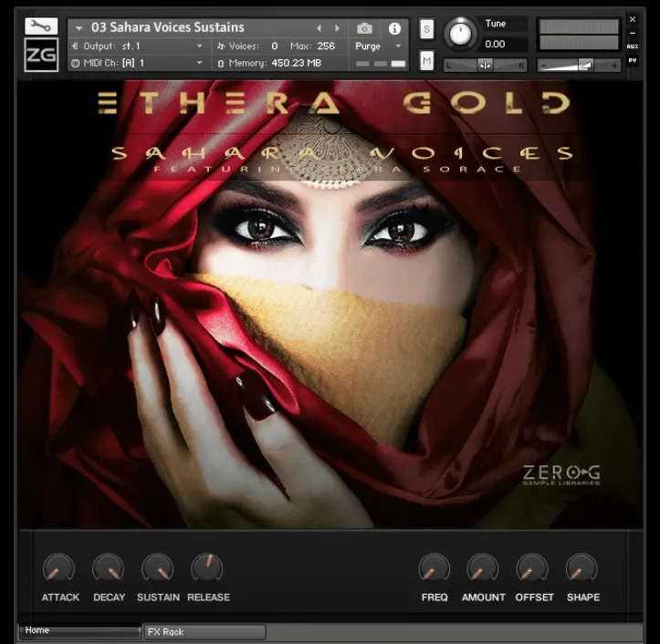The height and width of the screenshot is (644, 660).
Task: Take a snapshot using the camera icon
Action: [365, 28]
